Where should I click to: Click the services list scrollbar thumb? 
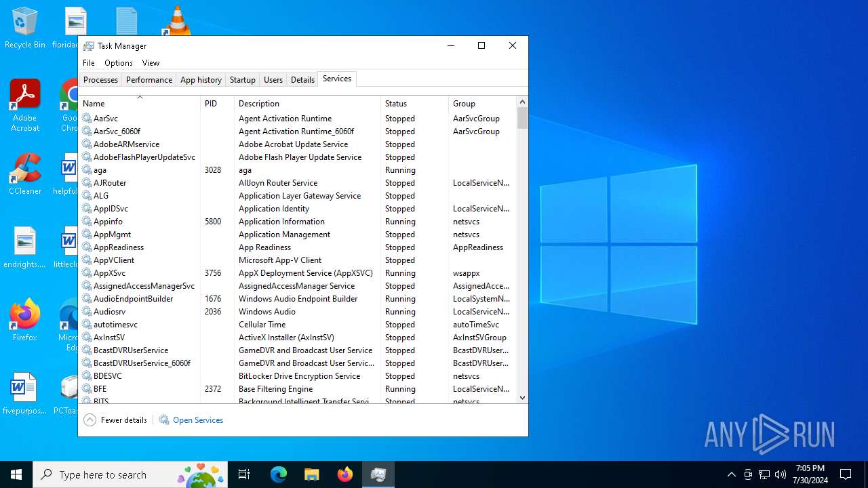click(522, 119)
